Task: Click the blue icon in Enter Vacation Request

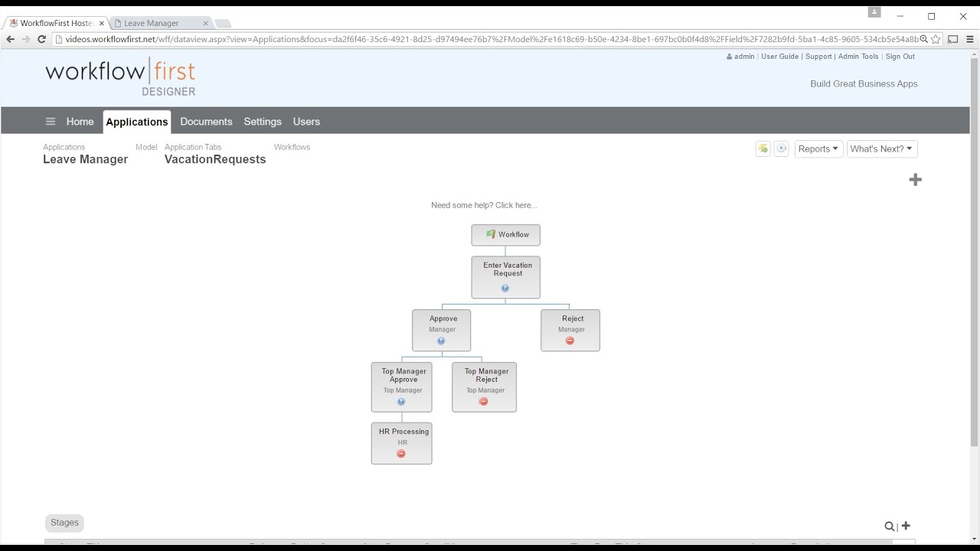Action: [x=505, y=289]
